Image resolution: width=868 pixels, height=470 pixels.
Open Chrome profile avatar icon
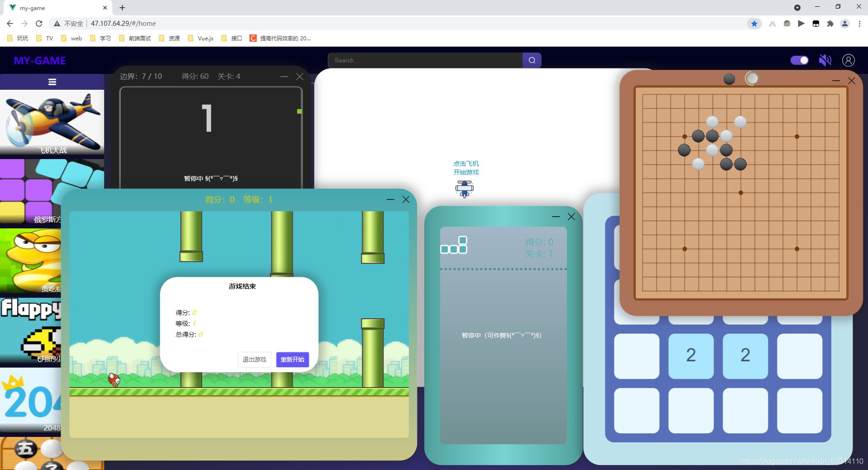[845, 24]
